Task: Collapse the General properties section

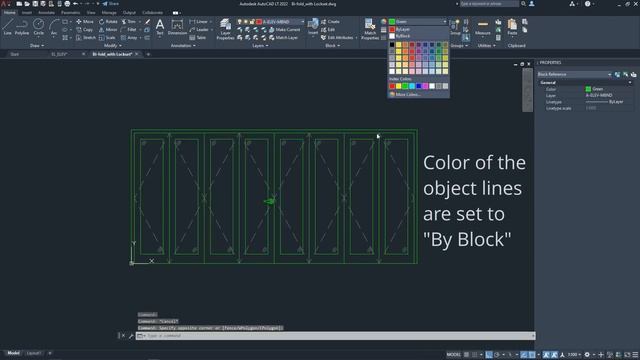Action: pos(630,82)
